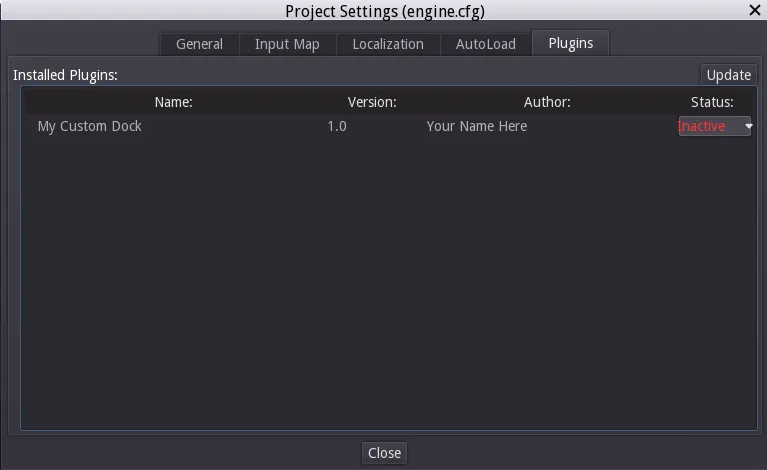Click the Your Name Here author cell
The width and height of the screenshot is (767, 470).
(x=477, y=127)
